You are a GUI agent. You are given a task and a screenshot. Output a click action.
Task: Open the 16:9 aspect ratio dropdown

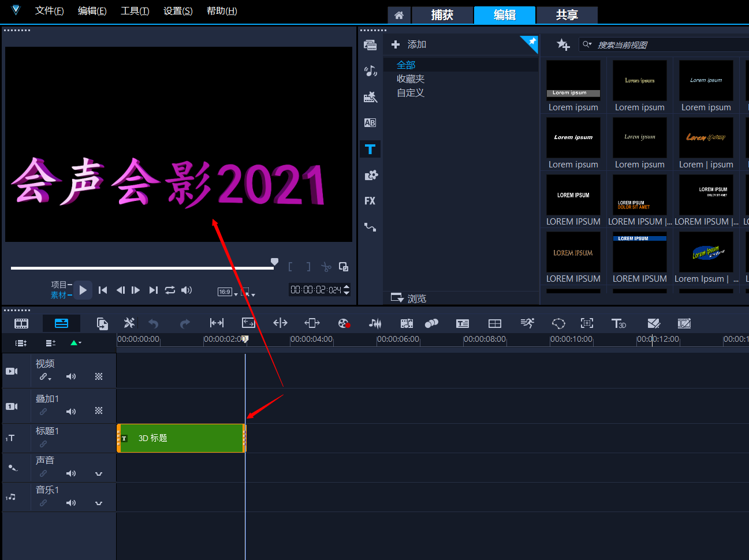tap(228, 292)
